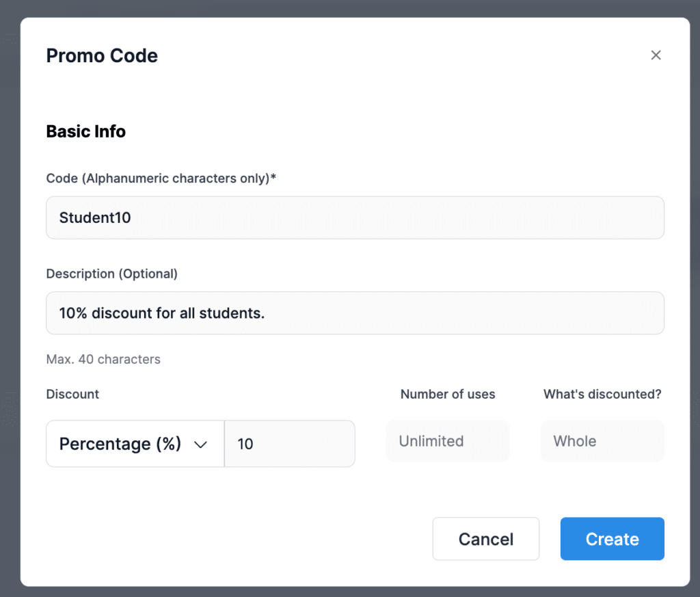Create the promo code

[612, 539]
